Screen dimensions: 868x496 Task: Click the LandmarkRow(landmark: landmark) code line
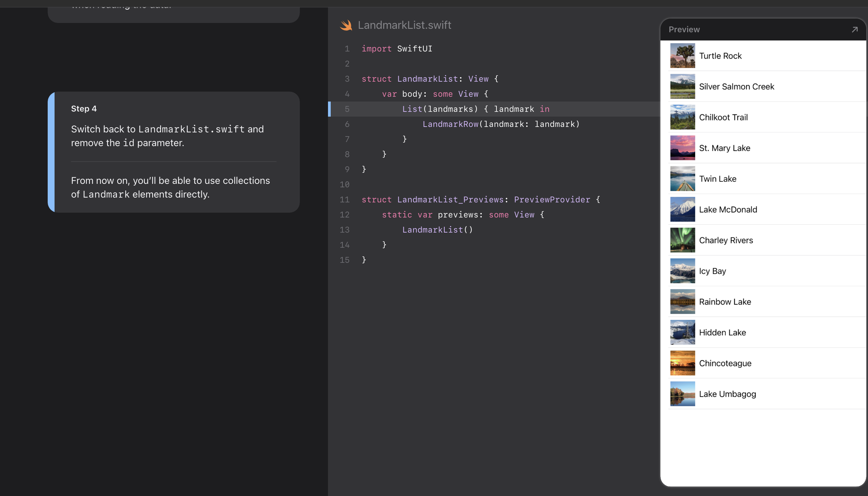(x=501, y=124)
